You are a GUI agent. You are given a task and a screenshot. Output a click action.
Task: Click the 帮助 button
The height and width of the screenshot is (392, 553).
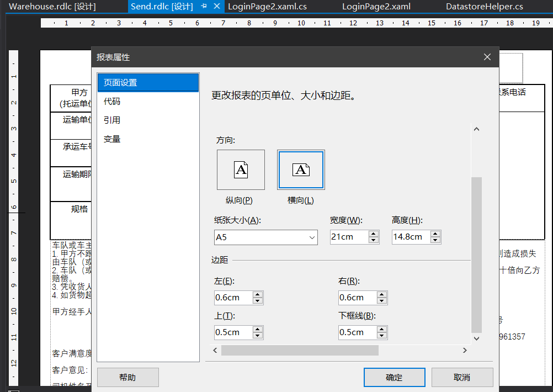tap(127, 377)
